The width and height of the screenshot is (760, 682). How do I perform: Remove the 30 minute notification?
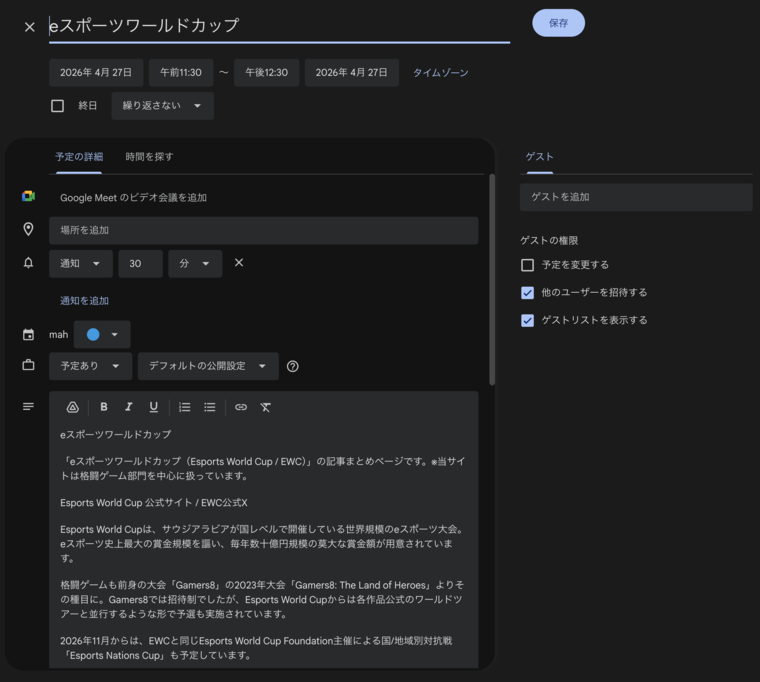pos(239,263)
